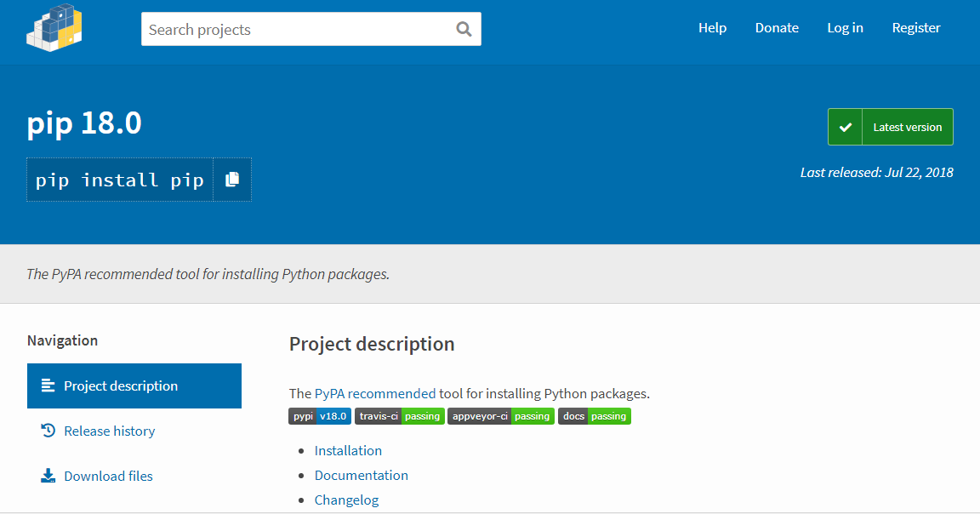Click Log in in the header

845,28
